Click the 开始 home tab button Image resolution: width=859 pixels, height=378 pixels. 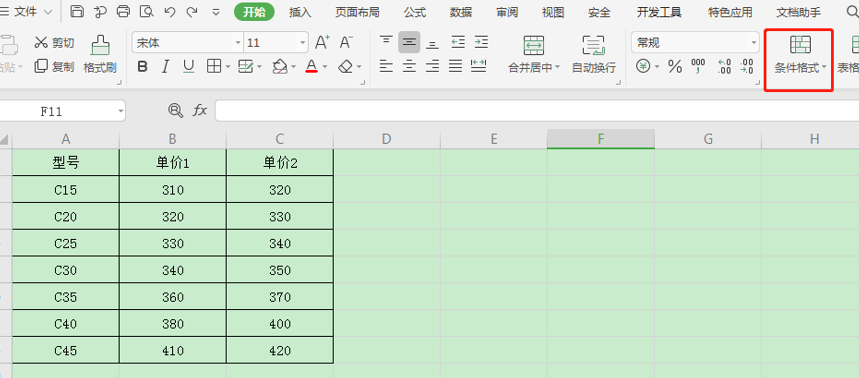(254, 12)
